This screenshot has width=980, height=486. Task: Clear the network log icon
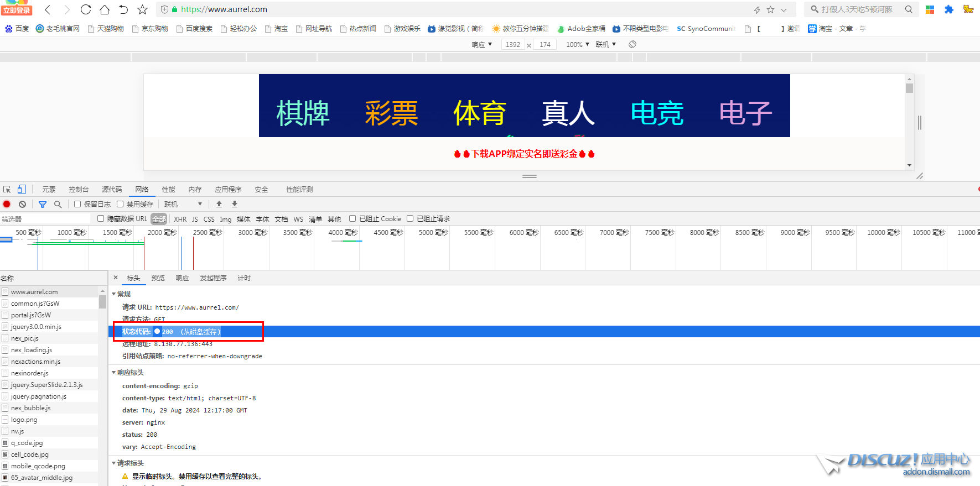(22, 204)
